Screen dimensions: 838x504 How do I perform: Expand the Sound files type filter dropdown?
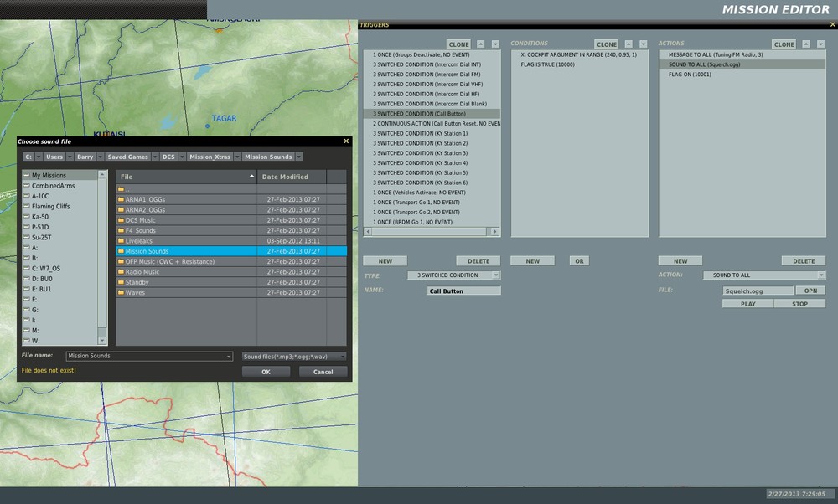pyautogui.click(x=343, y=357)
